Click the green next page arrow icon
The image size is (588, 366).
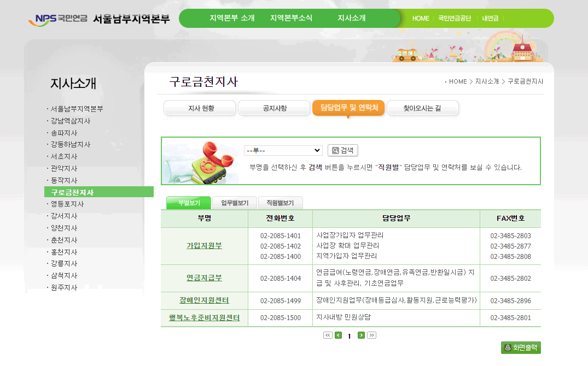(x=361, y=335)
